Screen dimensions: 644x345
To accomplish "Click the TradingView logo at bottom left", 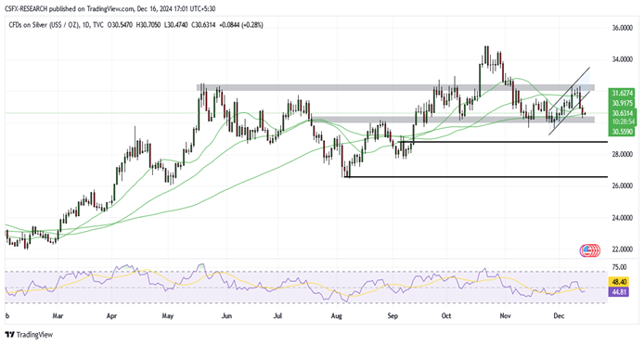I will (29, 335).
